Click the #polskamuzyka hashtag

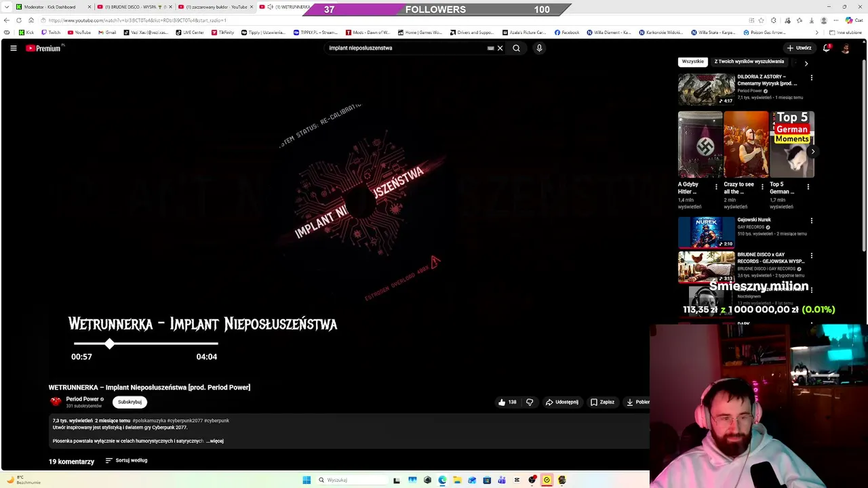click(149, 421)
